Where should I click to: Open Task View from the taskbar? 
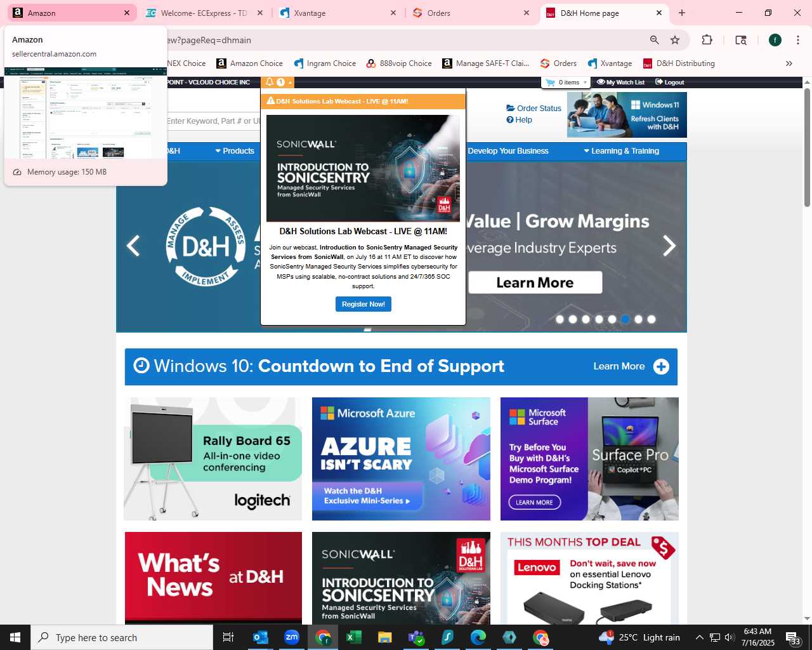click(228, 637)
